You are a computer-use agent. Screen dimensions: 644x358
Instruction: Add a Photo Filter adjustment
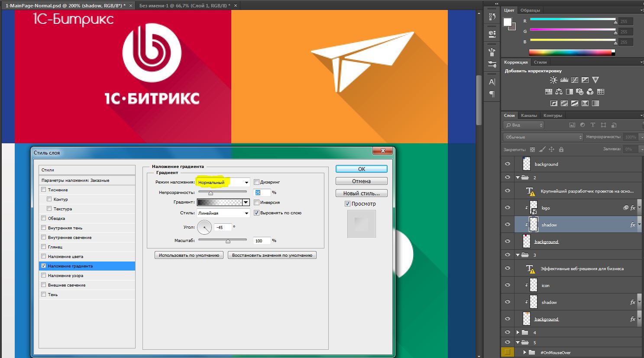click(x=579, y=92)
